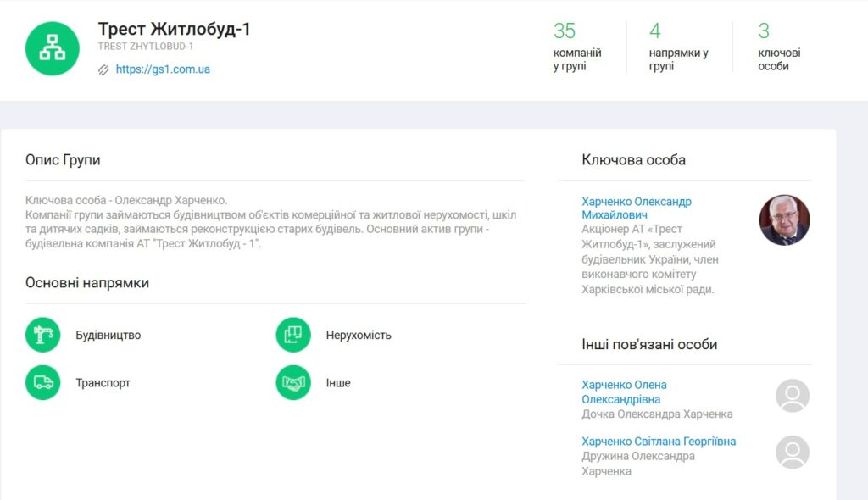Viewport: 868px width, 500px height.
Task: Click the key person's portrait photo
Action: (x=784, y=220)
